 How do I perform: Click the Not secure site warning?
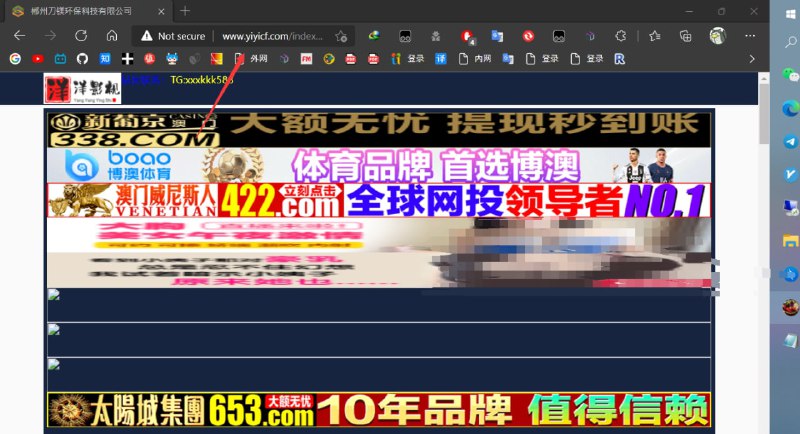point(173,36)
